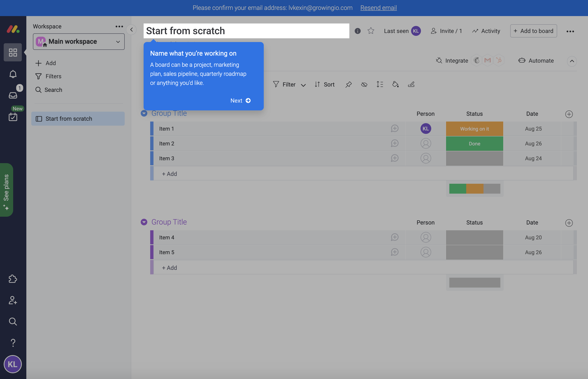Click the Working on it status cell
588x379 pixels.
[x=474, y=129]
